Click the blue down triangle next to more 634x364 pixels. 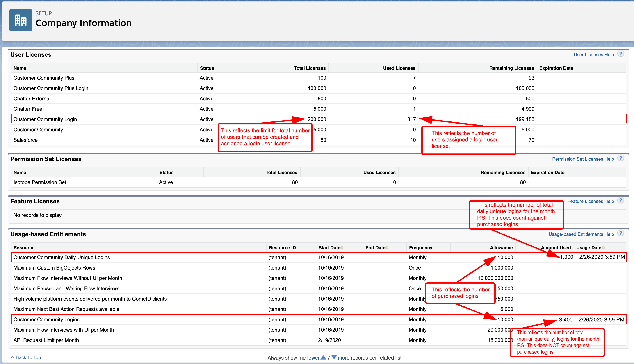[334, 357]
